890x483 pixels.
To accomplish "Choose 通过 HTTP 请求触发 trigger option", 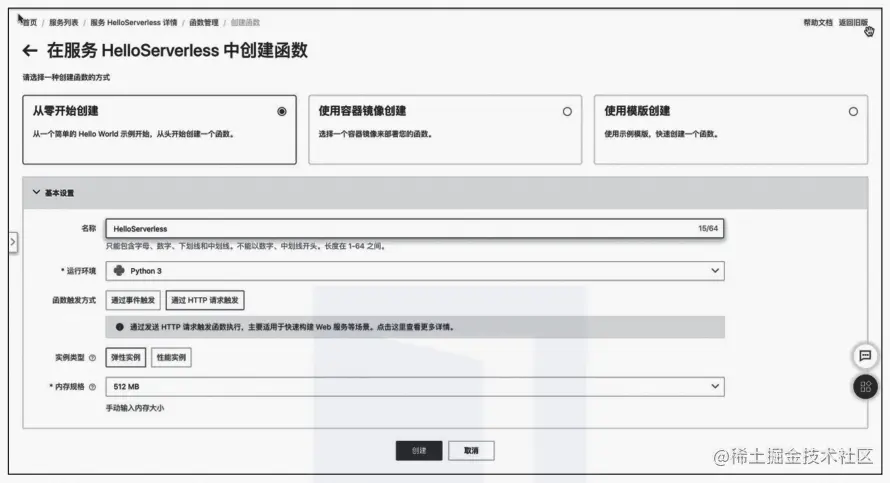I will coord(205,300).
